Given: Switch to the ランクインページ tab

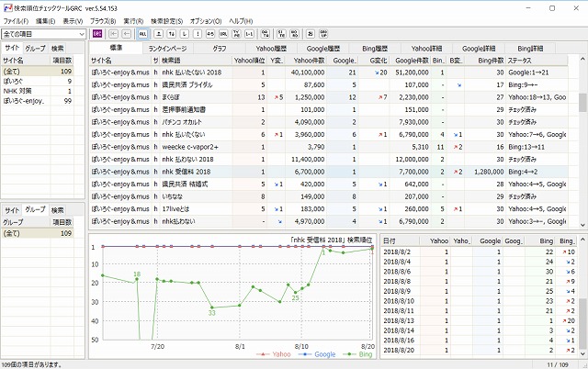Looking at the screenshot, I should pyautogui.click(x=167, y=49).
